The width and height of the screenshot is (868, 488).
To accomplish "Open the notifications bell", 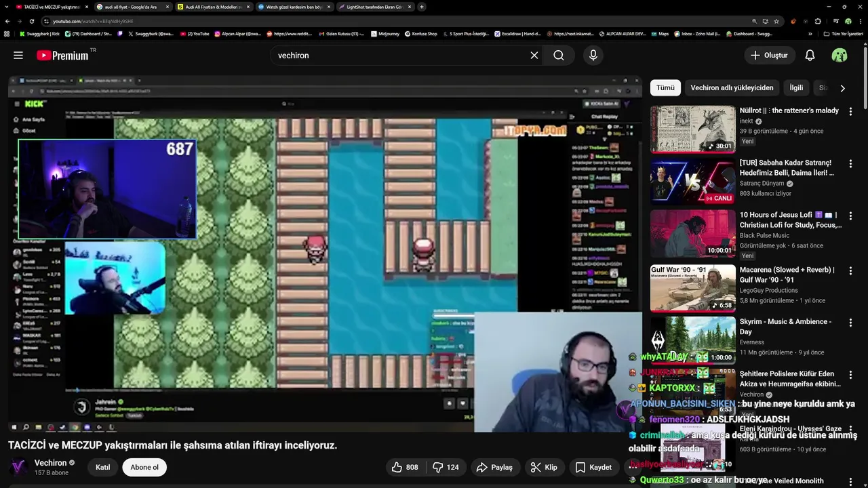I will [x=810, y=56].
